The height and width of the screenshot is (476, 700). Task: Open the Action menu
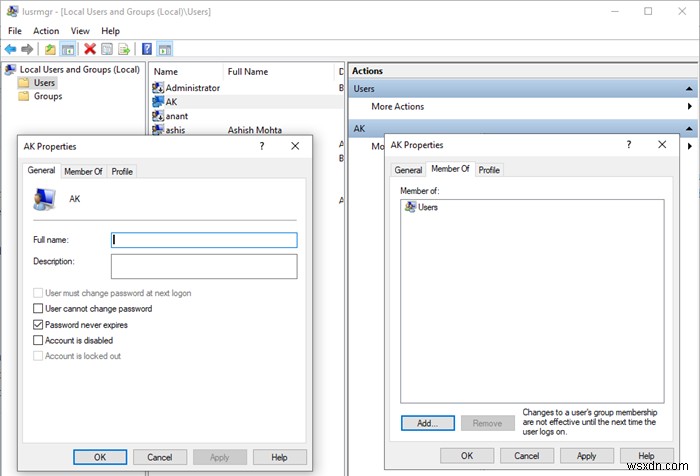point(46,31)
